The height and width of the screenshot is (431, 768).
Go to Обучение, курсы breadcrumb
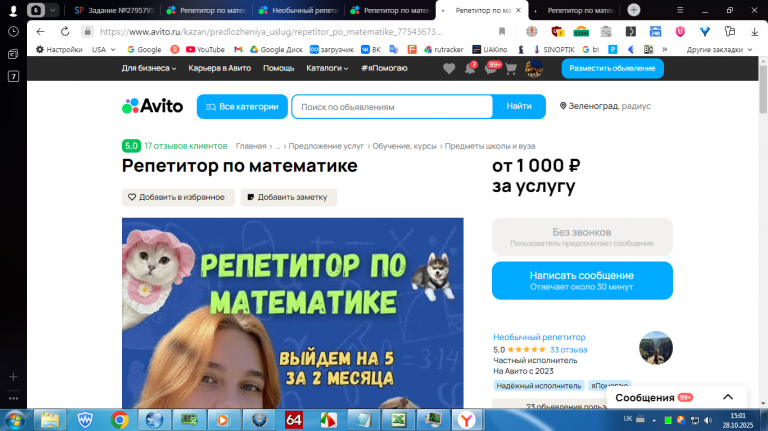pos(404,146)
